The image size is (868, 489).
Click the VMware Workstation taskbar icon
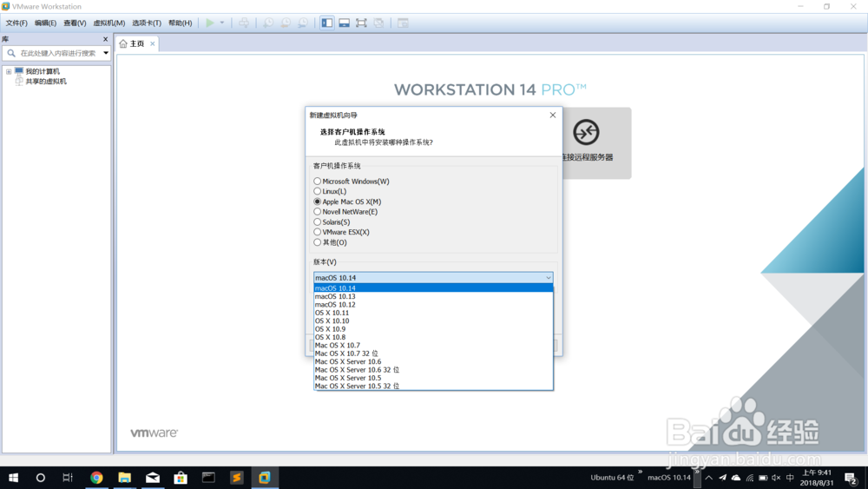[x=264, y=478]
